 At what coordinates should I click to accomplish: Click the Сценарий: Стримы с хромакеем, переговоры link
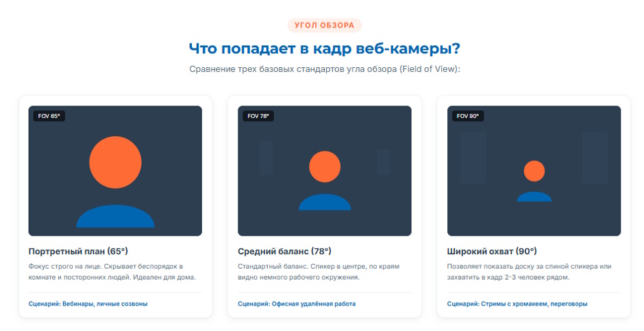tap(517, 304)
